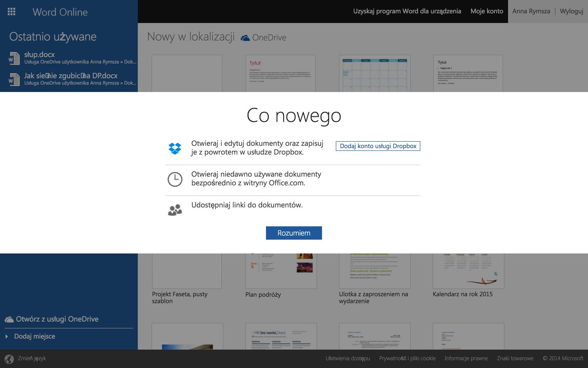Open Ułatwienia dostępu footer link
This screenshot has width=588, height=368.
tap(348, 358)
